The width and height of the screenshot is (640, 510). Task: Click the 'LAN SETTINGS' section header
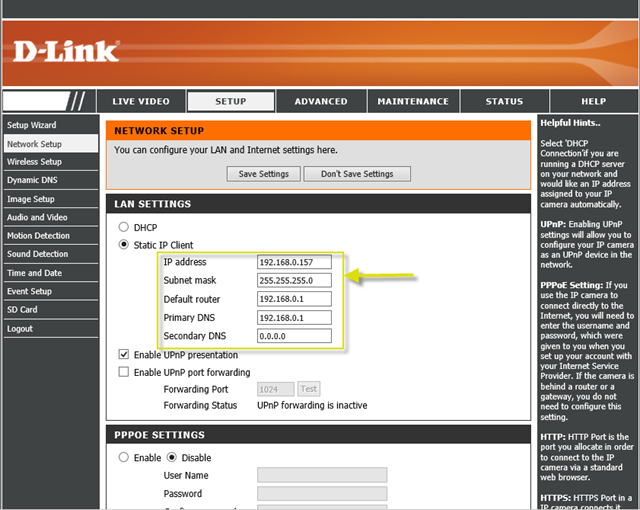152,204
